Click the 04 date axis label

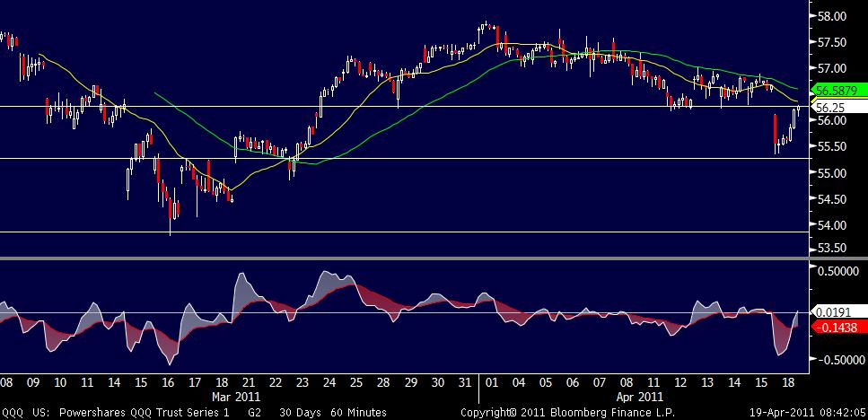pyautogui.click(x=519, y=382)
